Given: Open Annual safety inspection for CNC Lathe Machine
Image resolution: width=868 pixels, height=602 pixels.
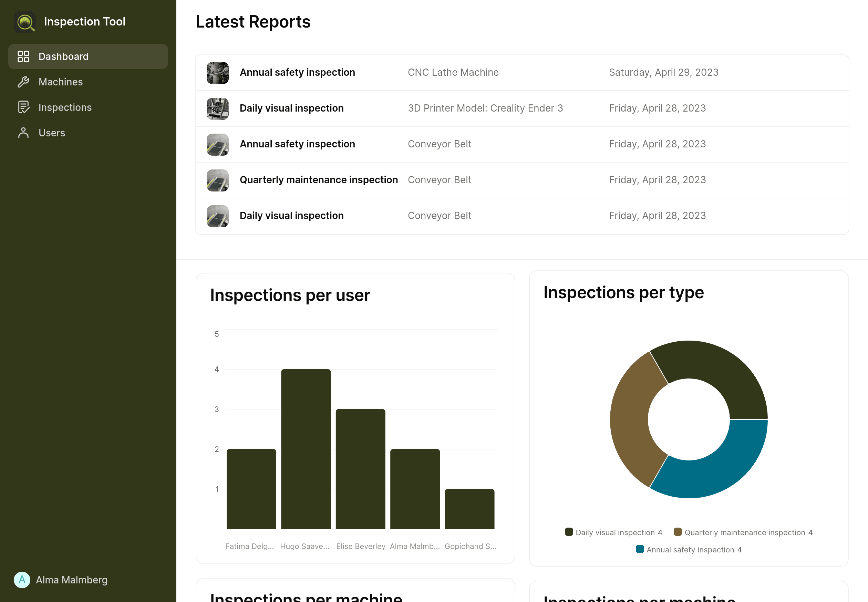Looking at the screenshot, I should pos(297,72).
